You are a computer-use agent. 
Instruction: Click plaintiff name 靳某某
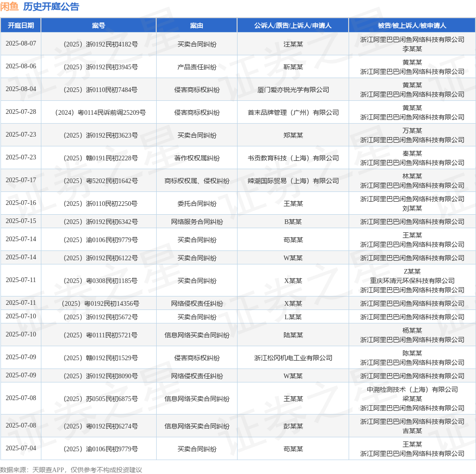[x=293, y=67]
